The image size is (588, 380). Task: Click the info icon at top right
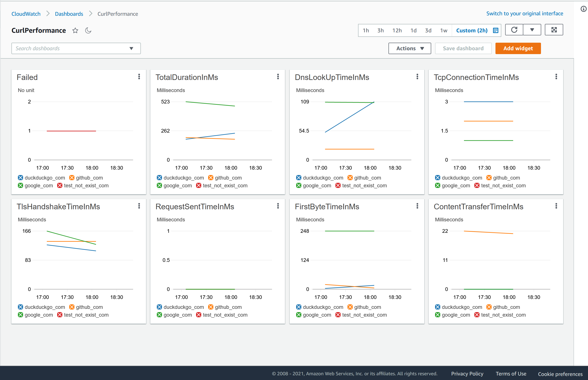tap(583, 9)
